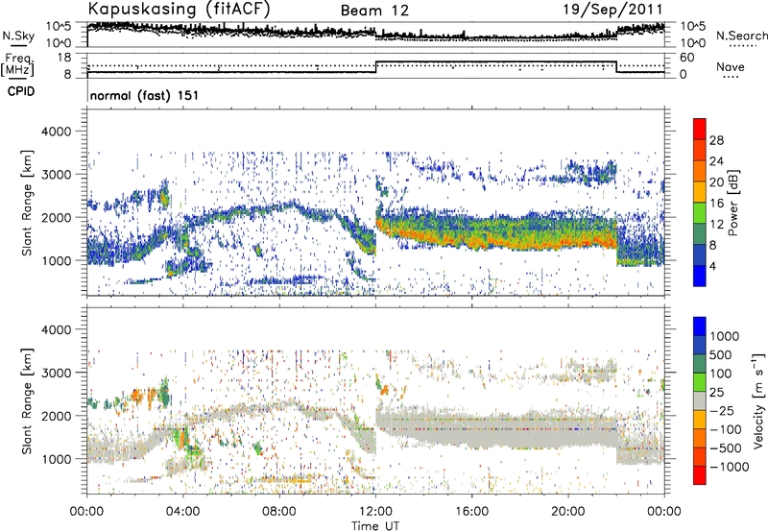Click the '20:00' time axis label
768x532 pixels.
pyautogui.click(x=568, y=512)
